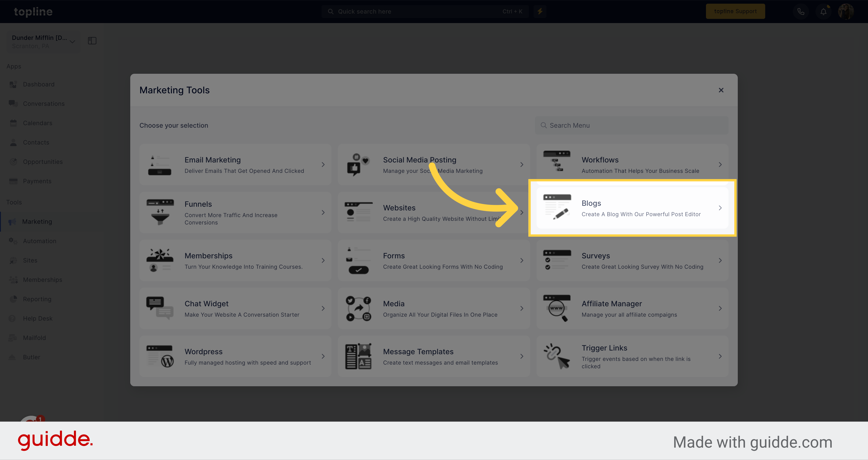Click the Affiliate Manager www magnifier icon
This screenshot has width=868, height=460.
coord(557,308)
